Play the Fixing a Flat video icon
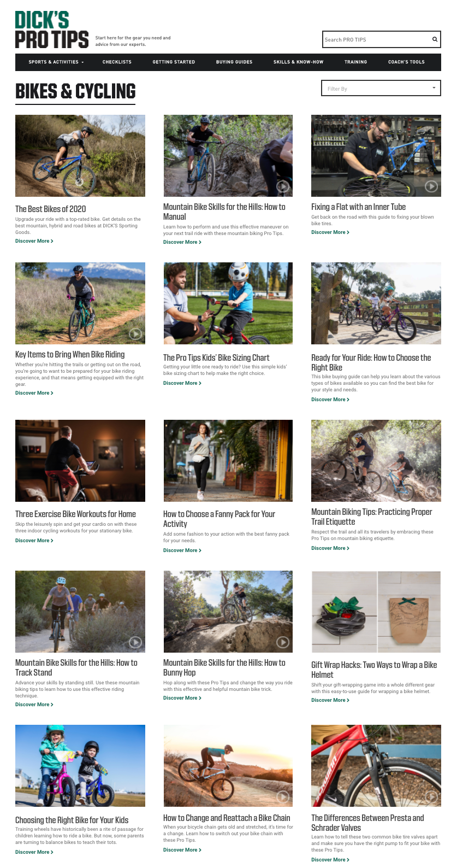This screenshot has width=451, height=868. click(x=431, y=186)
